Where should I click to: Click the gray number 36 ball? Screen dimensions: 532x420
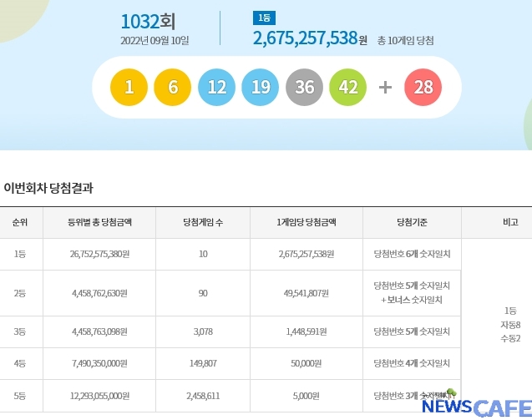(304, 87)
